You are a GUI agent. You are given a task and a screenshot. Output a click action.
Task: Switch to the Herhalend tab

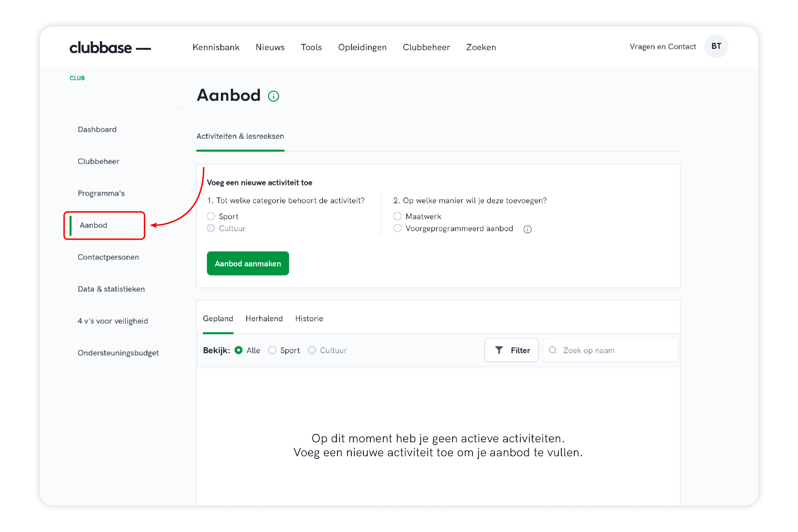[264, 318]
